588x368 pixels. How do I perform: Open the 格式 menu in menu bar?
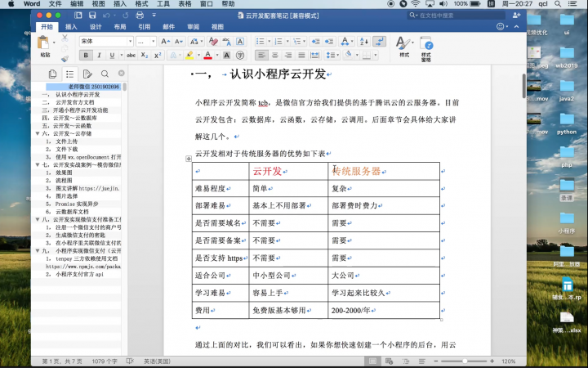(x=141, y=4)
